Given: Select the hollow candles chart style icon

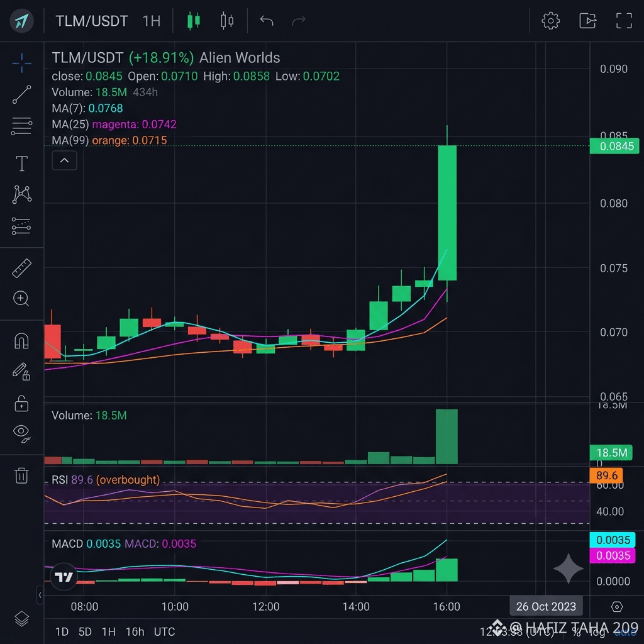Looking at the screenshot, I should (226, 21).
